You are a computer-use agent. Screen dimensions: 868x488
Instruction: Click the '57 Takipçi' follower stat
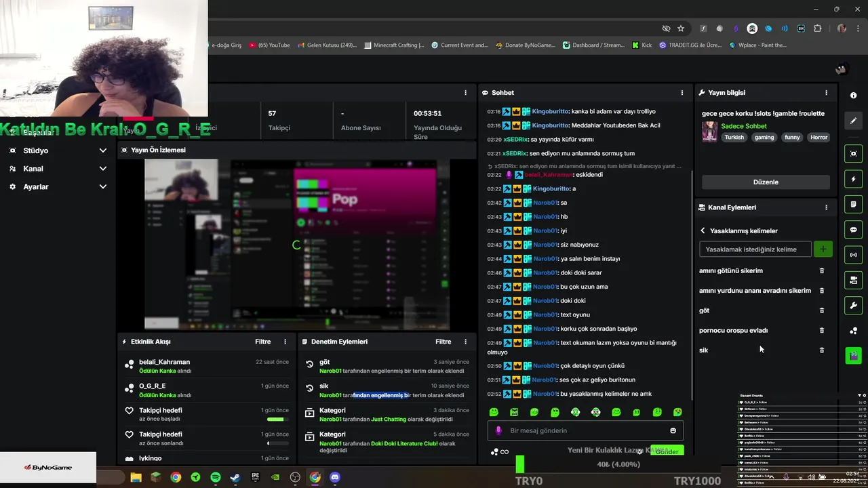click(x=279, y=121)
